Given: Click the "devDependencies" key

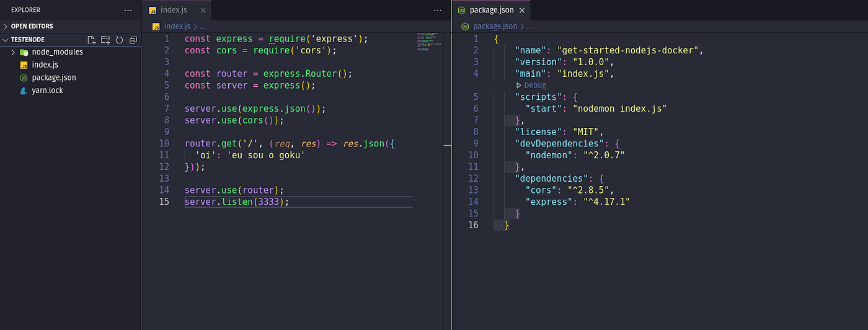Looking at the screenshot, I should point(558,143).
